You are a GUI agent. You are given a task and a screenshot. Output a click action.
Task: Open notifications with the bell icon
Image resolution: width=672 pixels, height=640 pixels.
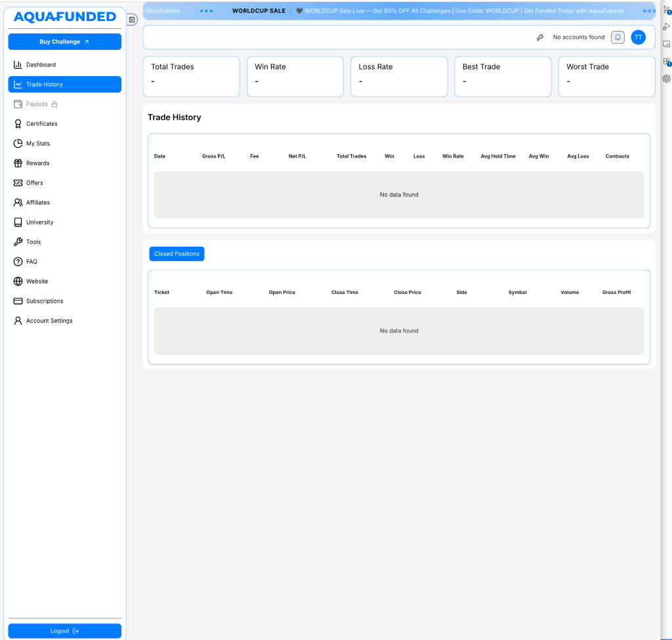coord(618,37)
